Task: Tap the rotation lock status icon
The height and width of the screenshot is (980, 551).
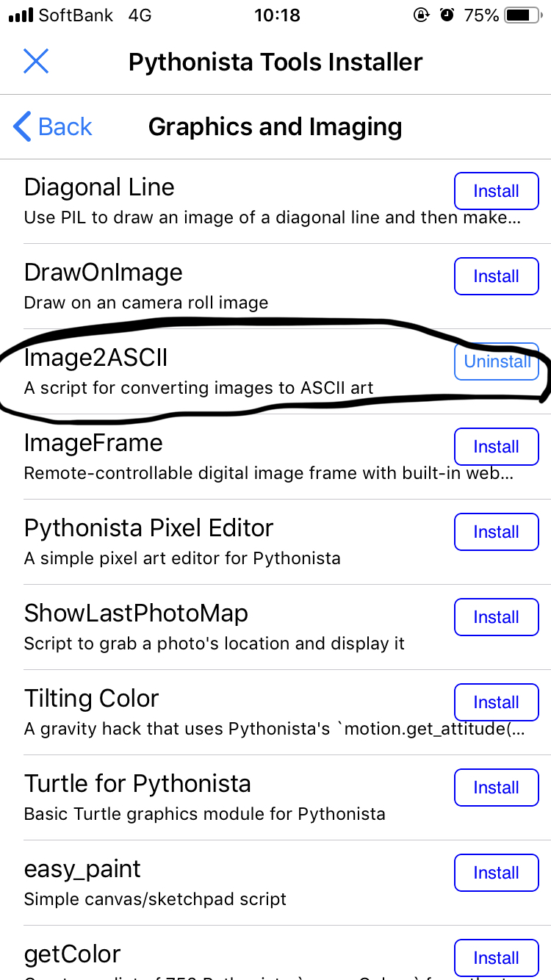Action: pos(422,15)
